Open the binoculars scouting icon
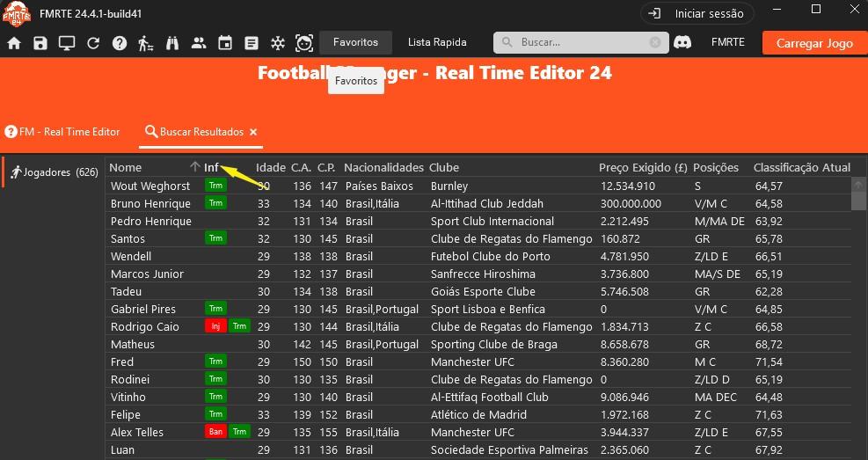This screenshot has width=868, height=460. coord(172,43)
